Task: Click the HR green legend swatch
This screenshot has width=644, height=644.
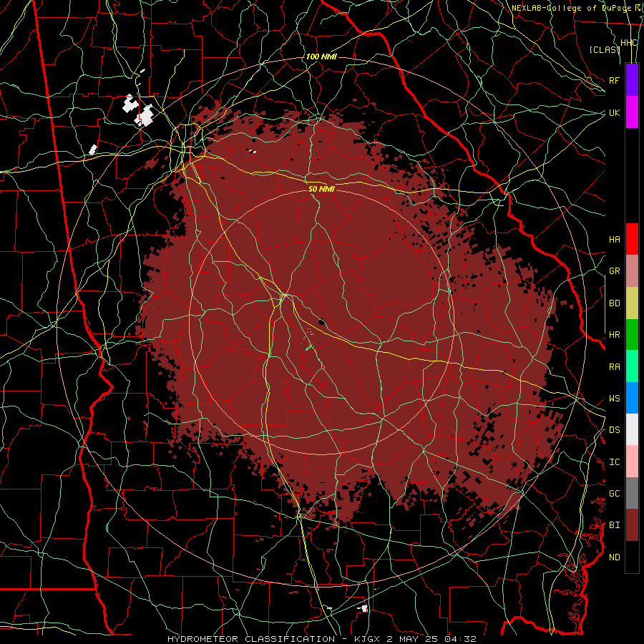Action: [x=632, y=335]
